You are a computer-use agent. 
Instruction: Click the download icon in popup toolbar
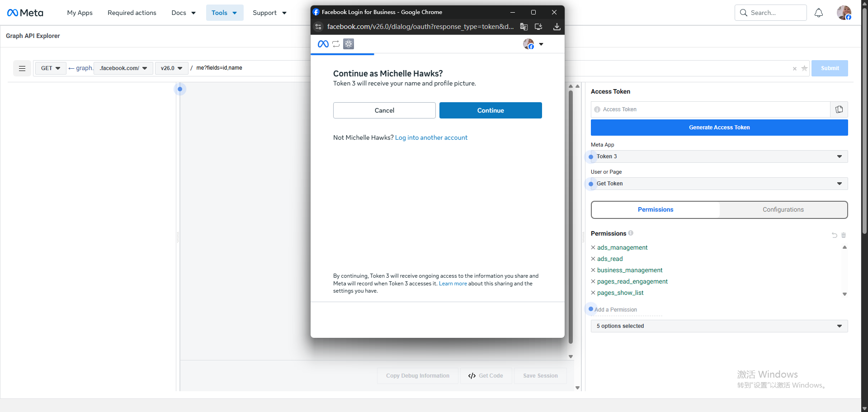[x=557, y=27]
